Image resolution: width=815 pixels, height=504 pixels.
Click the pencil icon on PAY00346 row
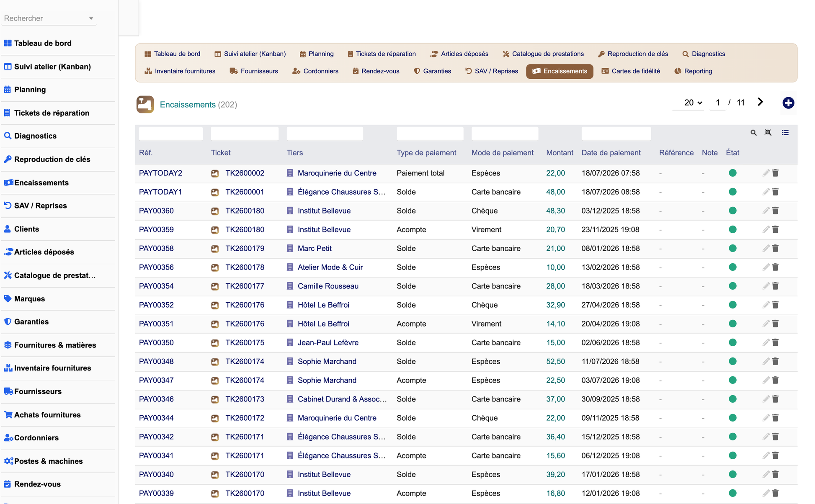[766, 399]
